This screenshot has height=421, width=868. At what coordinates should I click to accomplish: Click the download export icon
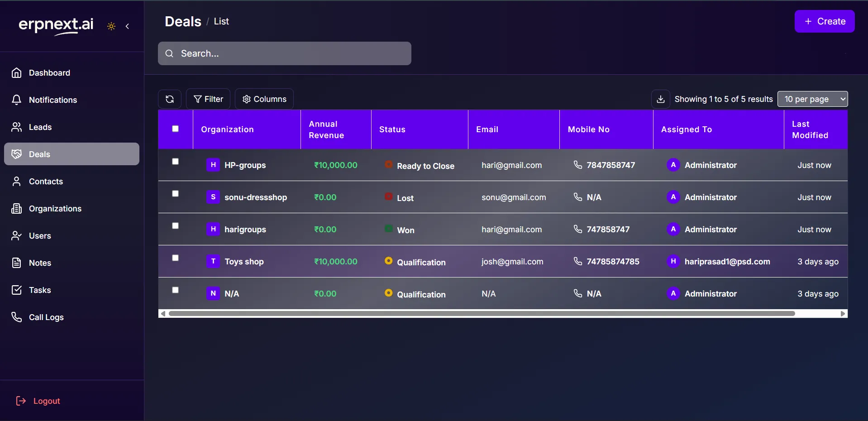660,99
